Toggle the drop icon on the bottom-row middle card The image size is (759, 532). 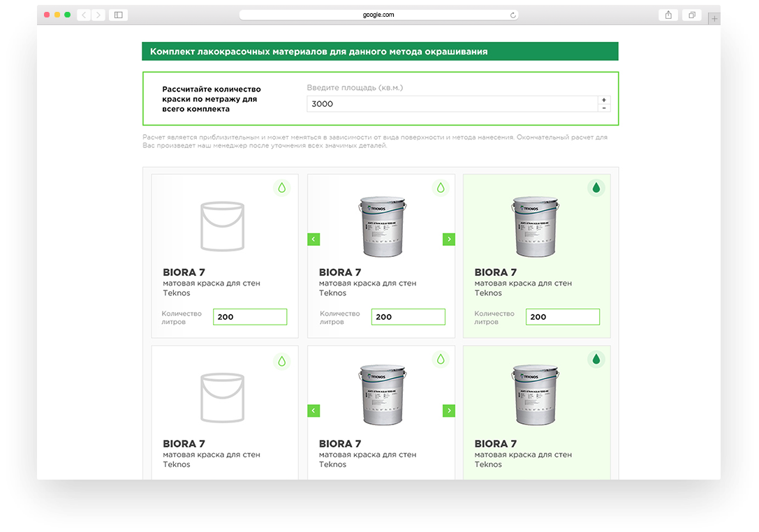[441, 359]
